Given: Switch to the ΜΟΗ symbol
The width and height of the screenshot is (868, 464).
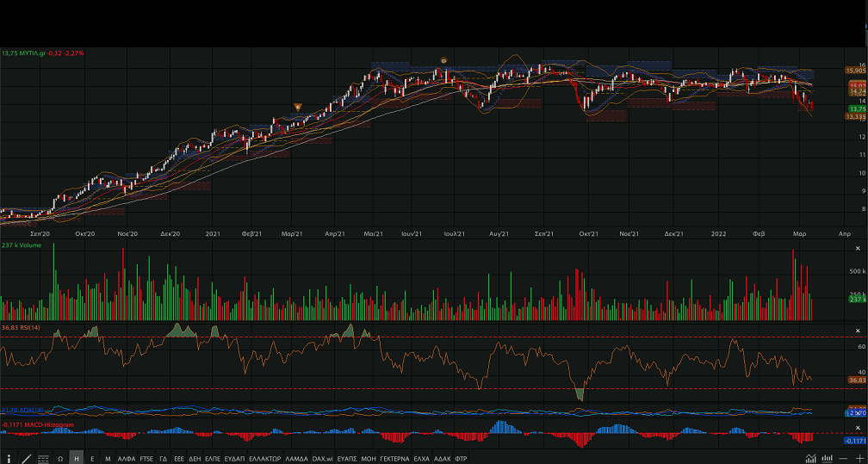Looking at the screenshot, I should (x=369, y=459).
